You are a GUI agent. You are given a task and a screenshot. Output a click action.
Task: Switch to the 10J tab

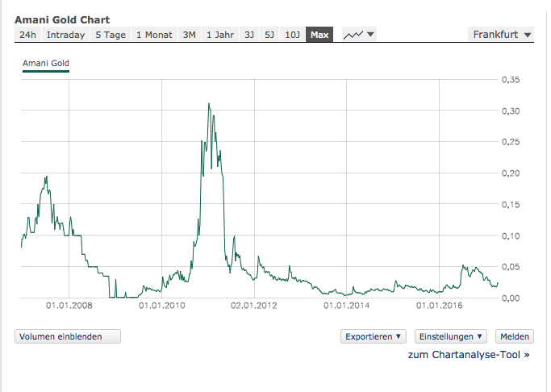[292, 35]
